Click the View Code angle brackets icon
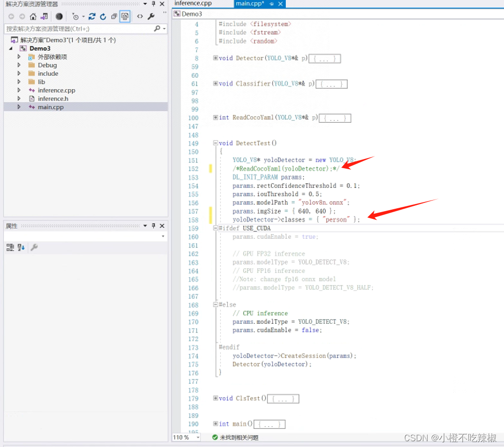The image size is (504, 447). (x=140, y=16)
